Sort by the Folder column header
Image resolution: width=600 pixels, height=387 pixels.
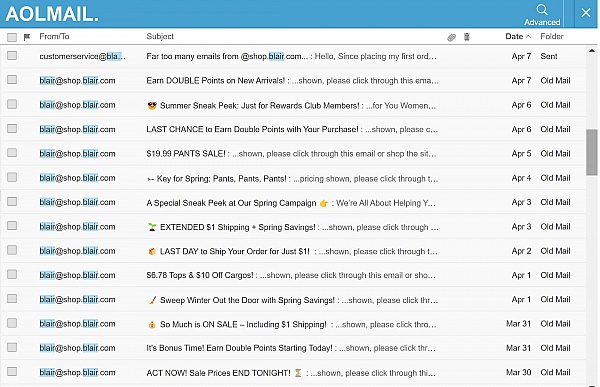point(552,36)
